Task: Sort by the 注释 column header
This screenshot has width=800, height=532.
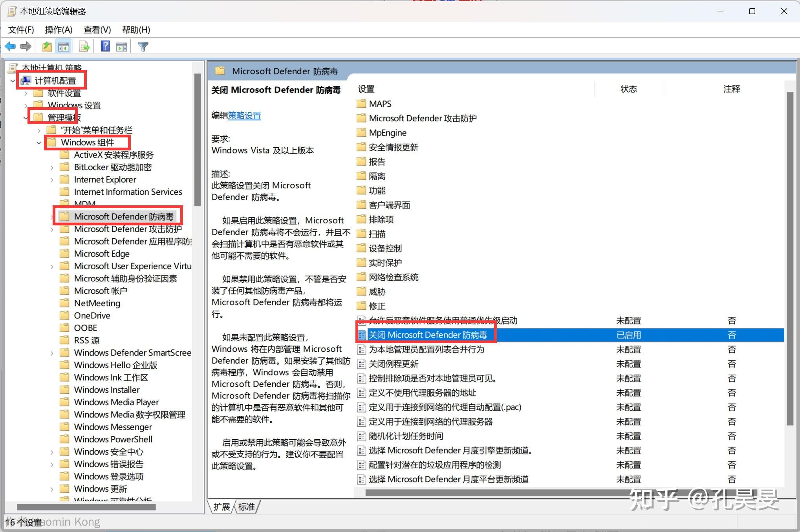Action: pyautogui.click(x=732, y=89)
